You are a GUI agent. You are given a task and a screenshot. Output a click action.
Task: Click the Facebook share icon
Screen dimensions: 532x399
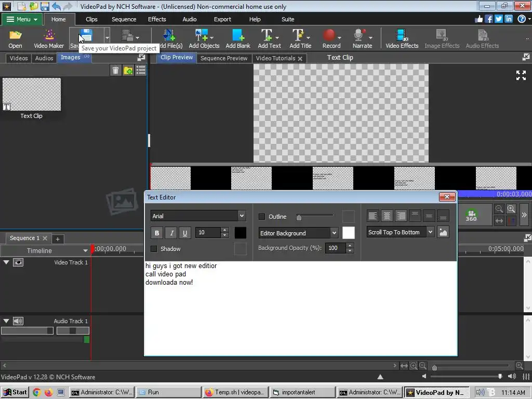point(488,19)
